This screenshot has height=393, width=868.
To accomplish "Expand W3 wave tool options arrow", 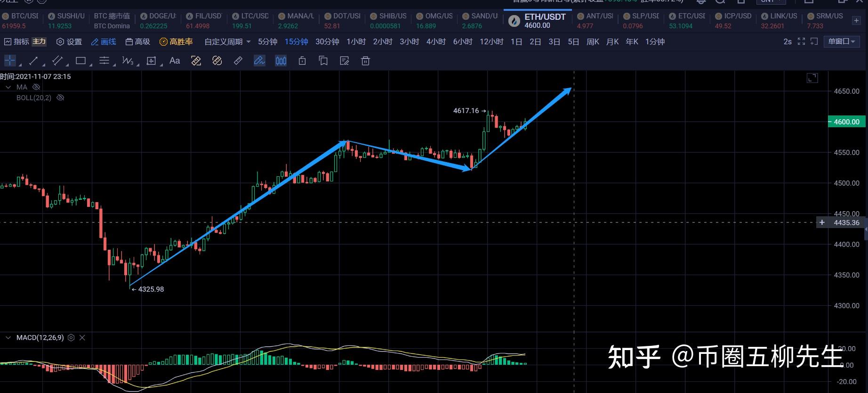I will coord(138,64).
